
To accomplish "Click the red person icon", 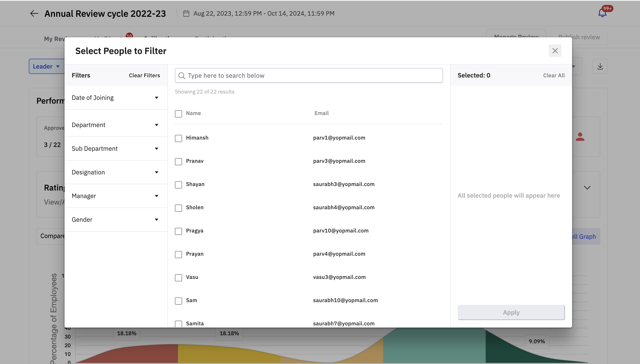I will 580,137.
